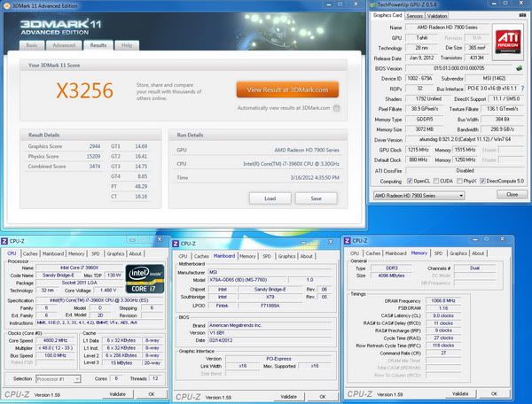Click the Core Speed field 4800.2 MHz
Viewport: 532px width, 404px height.
55,340
